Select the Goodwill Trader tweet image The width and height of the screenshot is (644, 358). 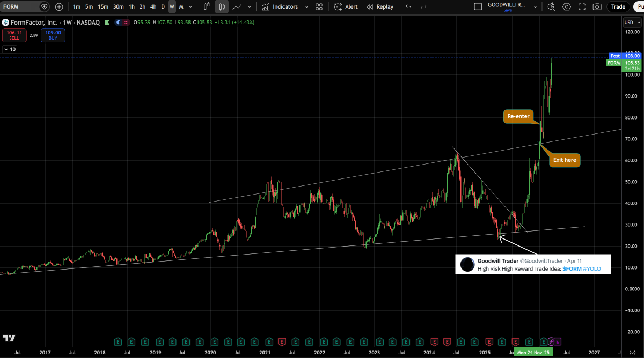pyautogui.click(x=533, y=264)
